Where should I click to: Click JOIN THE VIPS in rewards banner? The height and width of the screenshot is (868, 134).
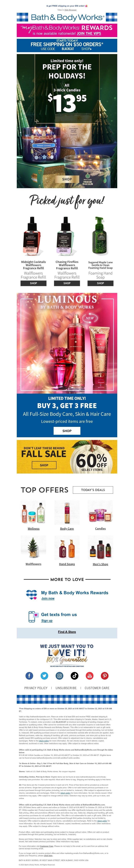pyautogui.click(x=89, y=33)
